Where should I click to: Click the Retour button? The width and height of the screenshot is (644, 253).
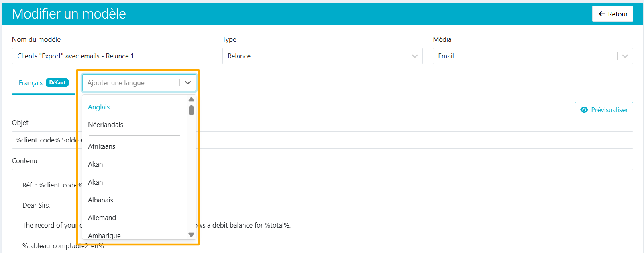point(613,14)
